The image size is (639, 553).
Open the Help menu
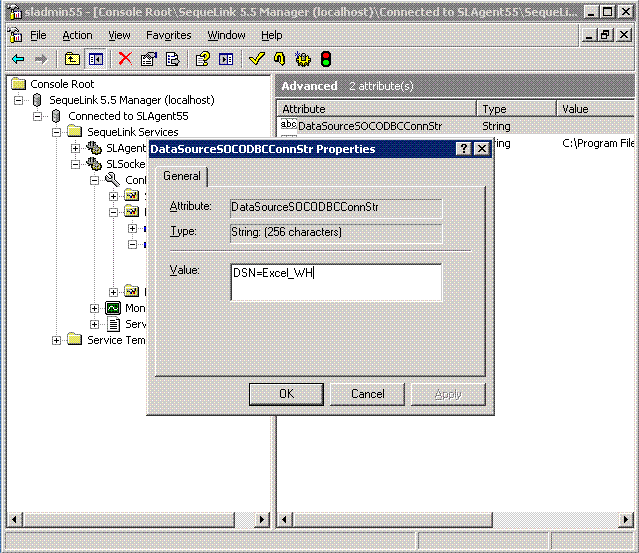click(271, 35)
